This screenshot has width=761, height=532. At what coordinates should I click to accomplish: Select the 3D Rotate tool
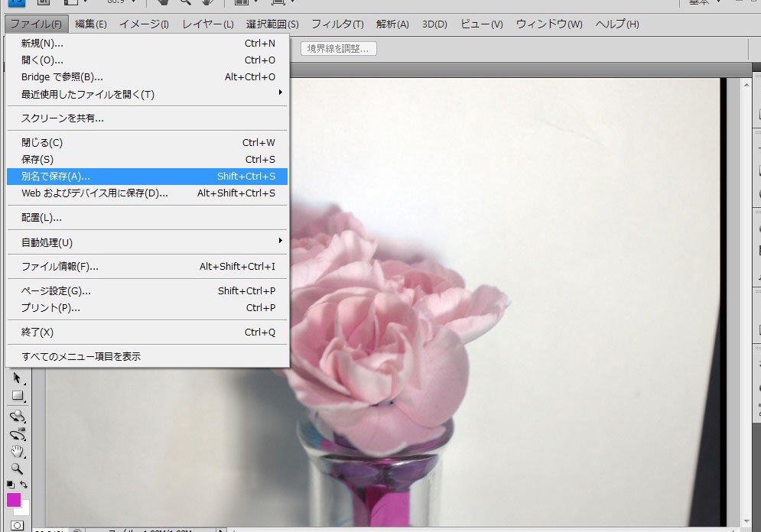(x=17, y=416)
